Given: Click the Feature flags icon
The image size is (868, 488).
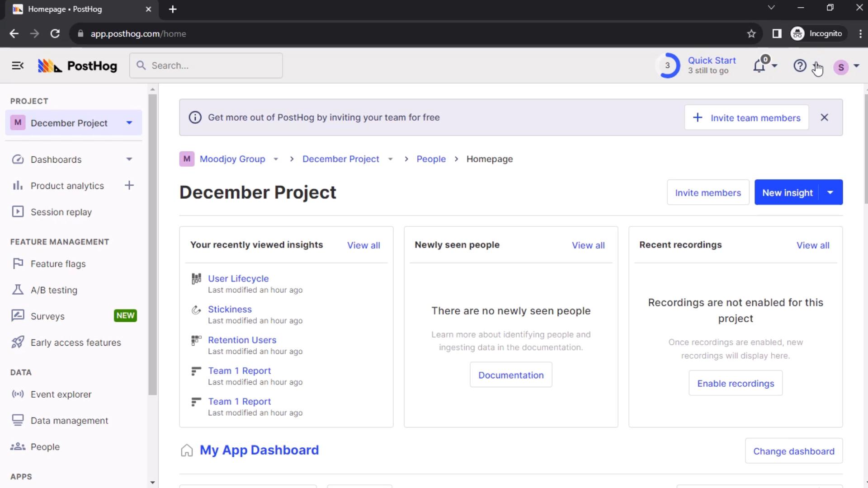Looking at the screenshot, I should [17, 264].
